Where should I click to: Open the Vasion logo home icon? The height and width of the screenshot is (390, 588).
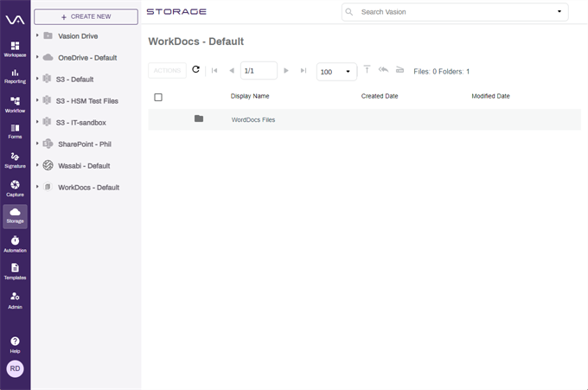[x=15, y=20]
